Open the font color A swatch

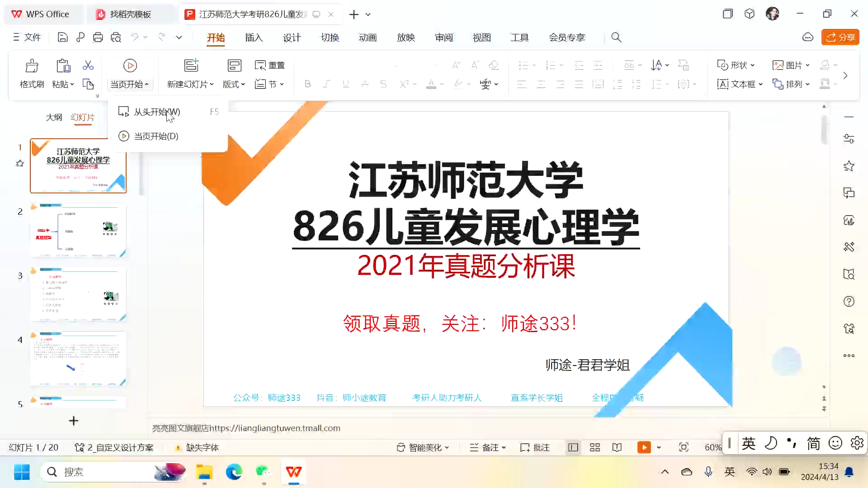[431, 84]
